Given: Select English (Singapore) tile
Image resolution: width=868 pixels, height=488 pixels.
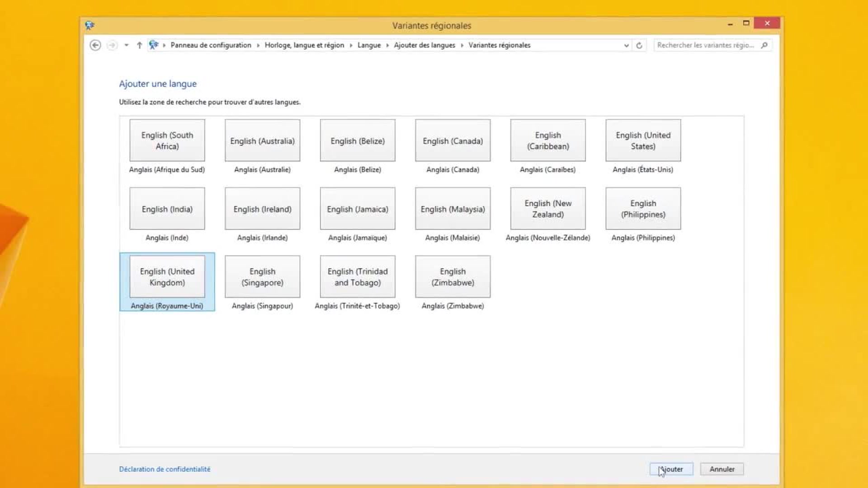Looking at the screenshot, I should tap(262, 277).
